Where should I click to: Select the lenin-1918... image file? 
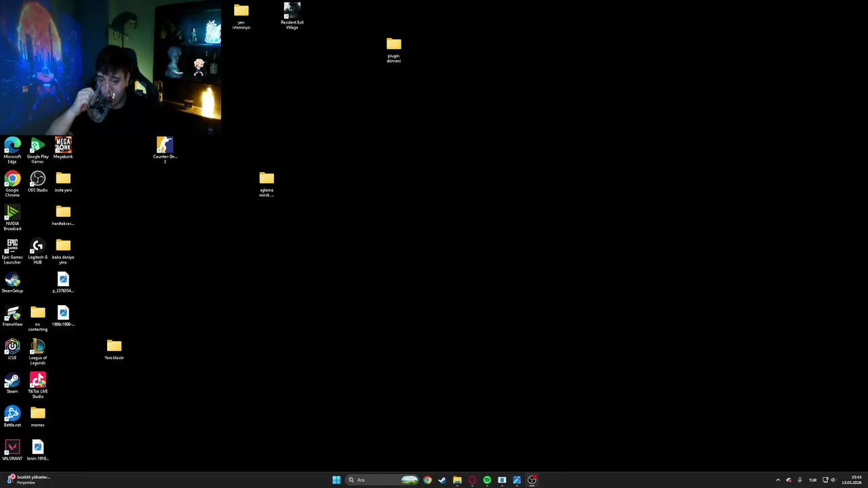tap(38, 451)
